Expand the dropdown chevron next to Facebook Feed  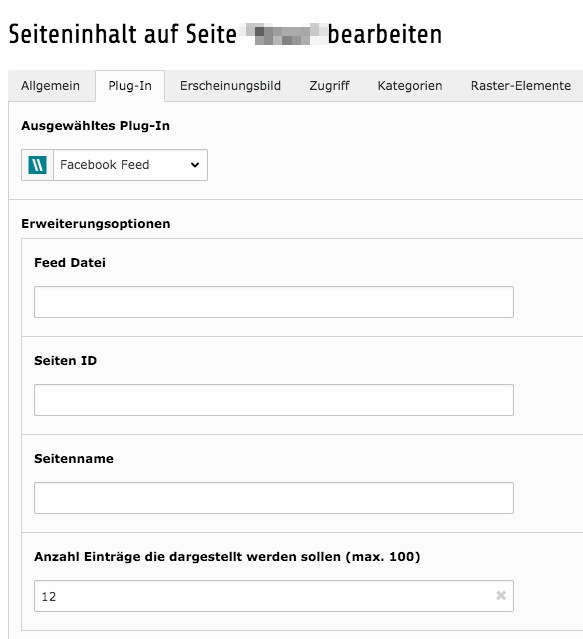tap(195, 165)
